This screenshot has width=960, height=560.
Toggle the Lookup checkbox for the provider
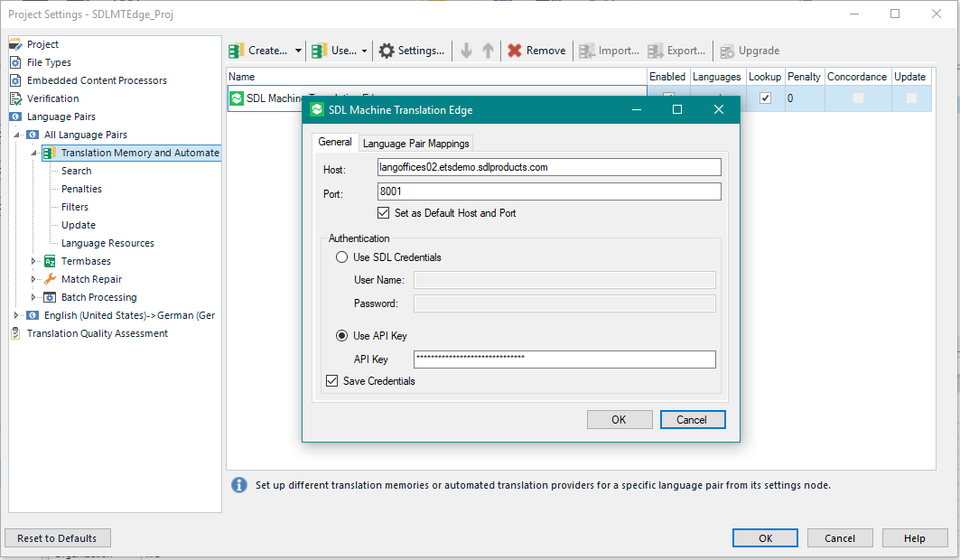[765, 98]
